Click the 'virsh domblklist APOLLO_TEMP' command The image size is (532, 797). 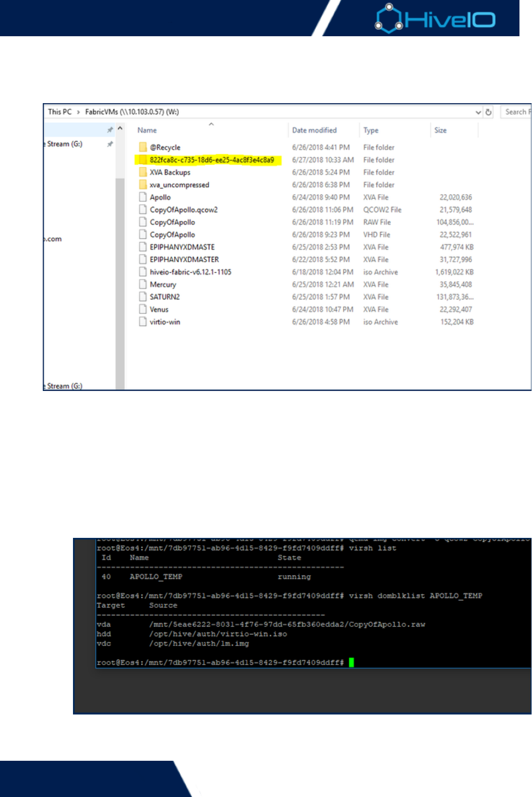pyautogui.click(x=416, y=596)
